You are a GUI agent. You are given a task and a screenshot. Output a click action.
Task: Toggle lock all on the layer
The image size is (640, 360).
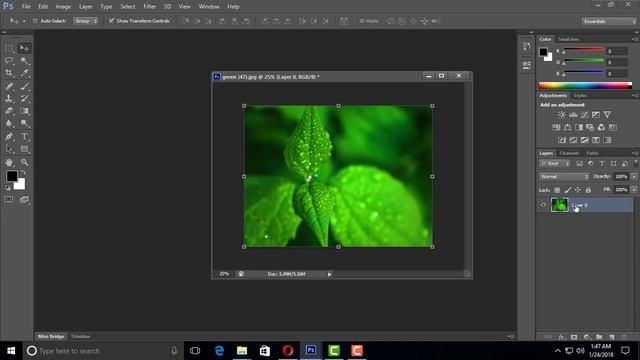coord(588,190)
